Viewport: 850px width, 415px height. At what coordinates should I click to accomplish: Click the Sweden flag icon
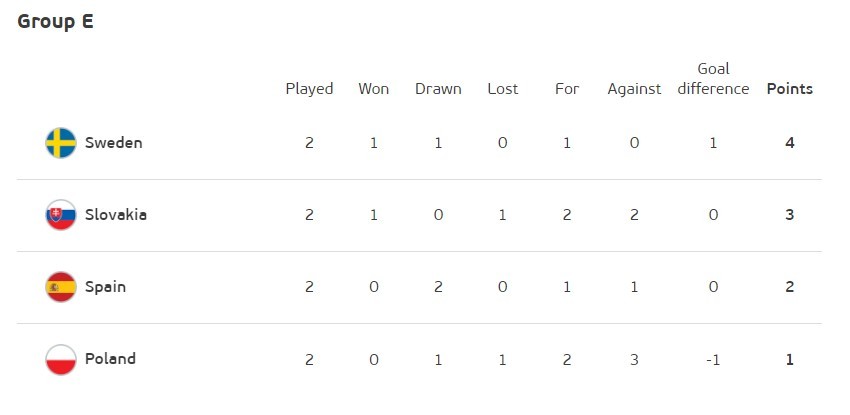[x=61, y=143]
